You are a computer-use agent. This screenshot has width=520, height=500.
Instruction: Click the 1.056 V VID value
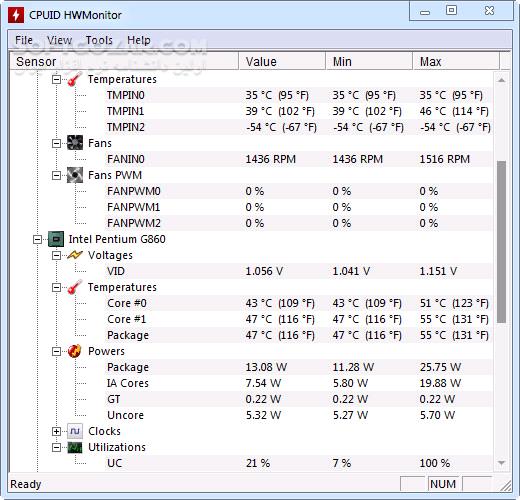click(x=264, y=271)
